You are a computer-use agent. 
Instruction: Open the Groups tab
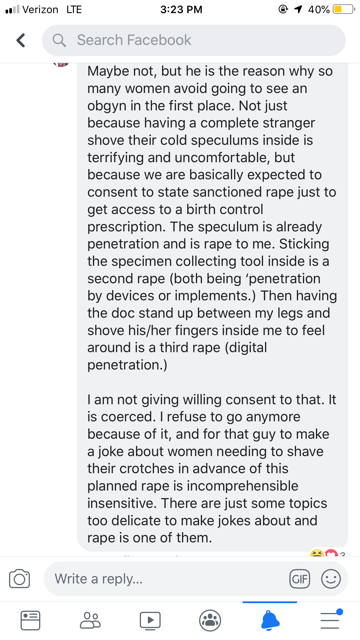point(210,620)
